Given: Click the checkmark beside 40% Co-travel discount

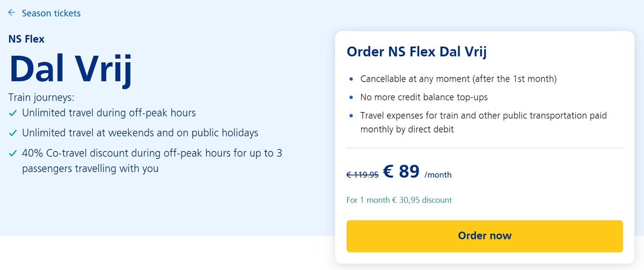Looking at the screenshot, I should [13, 154].
